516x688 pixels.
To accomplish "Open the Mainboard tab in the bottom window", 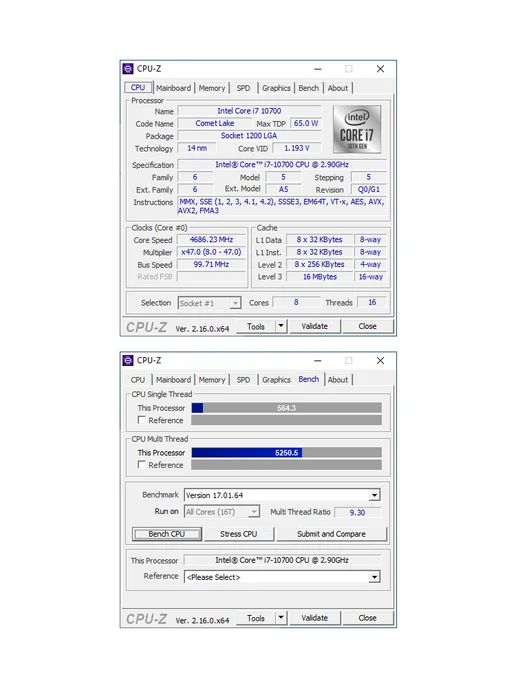I will [173, 380].
